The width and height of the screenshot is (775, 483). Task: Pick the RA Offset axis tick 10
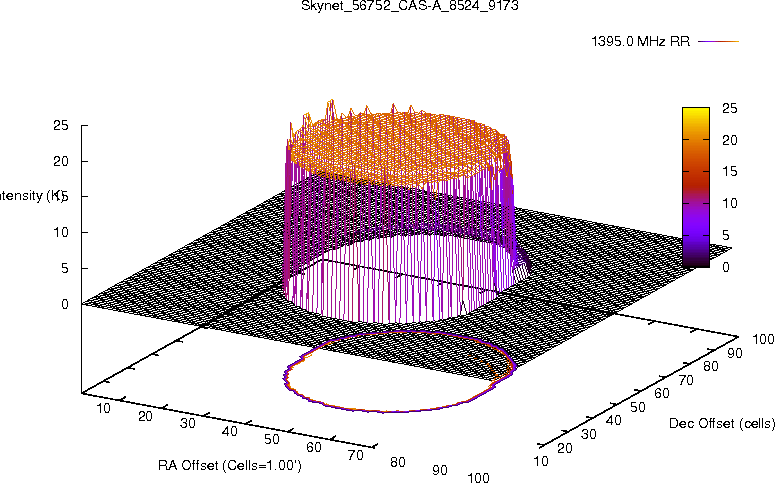click(x=103, y=408)
